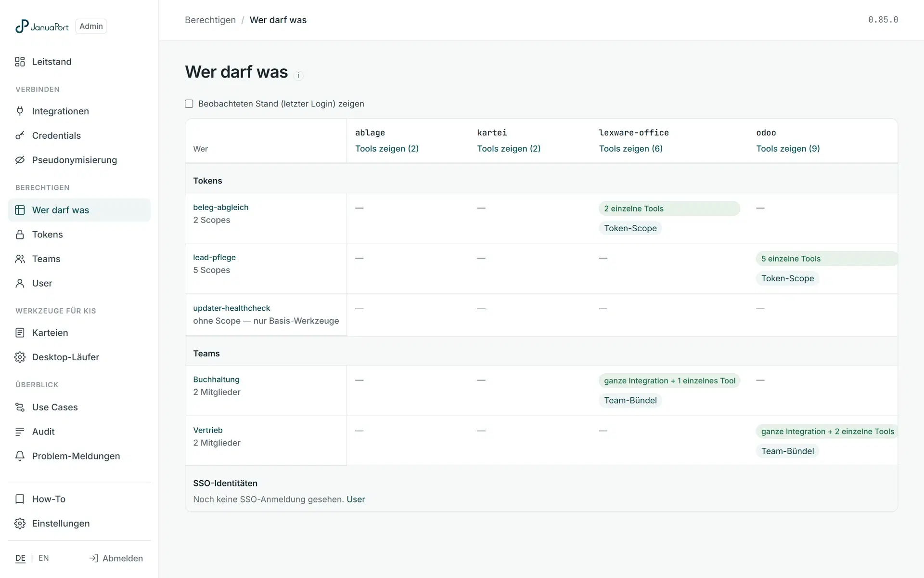Expand Tools zeigen (6) under lexware-office
Screen dimensions: 924x578
630,148
